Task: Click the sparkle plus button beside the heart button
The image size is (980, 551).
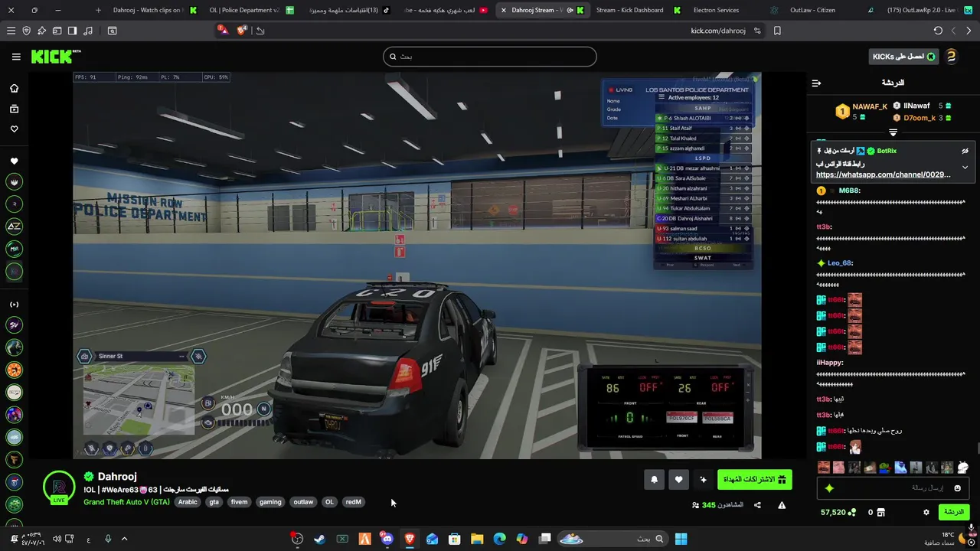Action: tap(703, 480)
